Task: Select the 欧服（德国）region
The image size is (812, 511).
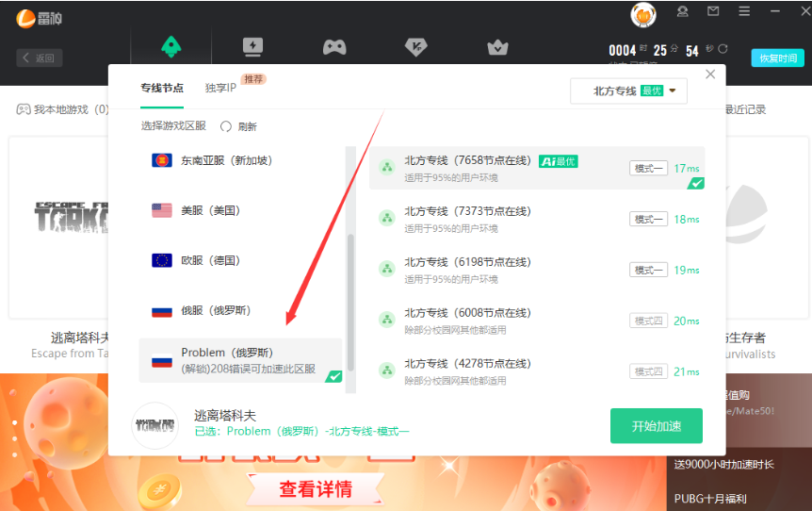Action: pyautogui.click(x=241, y=260)
